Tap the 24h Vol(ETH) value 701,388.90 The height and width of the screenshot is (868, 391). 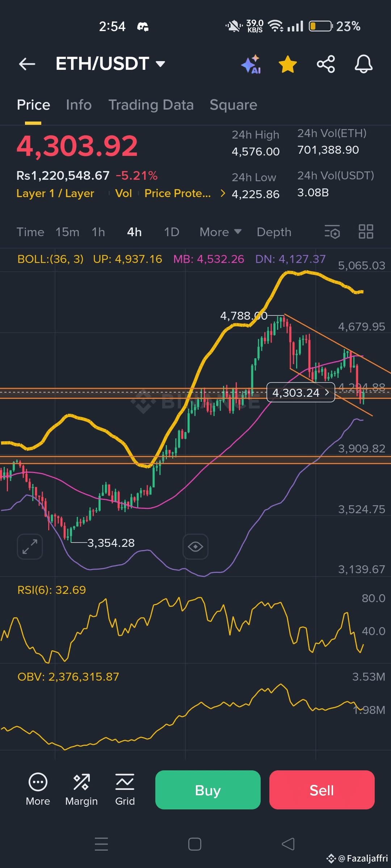(328, 150)
